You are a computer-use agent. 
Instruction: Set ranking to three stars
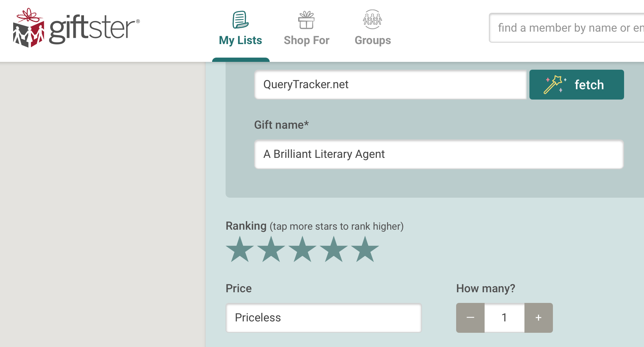point(302,250)
